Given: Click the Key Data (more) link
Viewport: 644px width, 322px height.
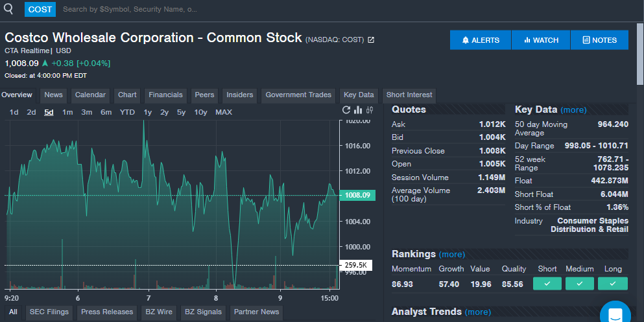Looking at the screenshot, I should pyautogui.click(x=573, y=110).
